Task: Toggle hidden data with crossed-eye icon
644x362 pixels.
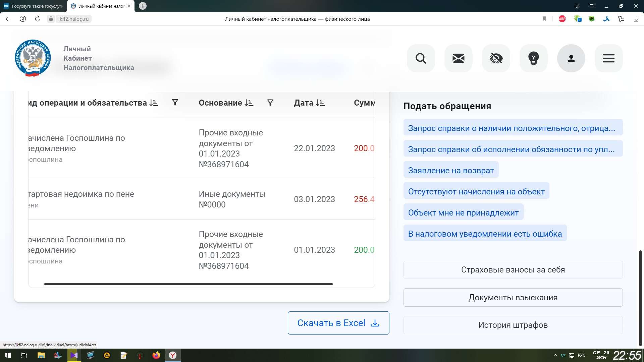Action: pos(496,58)
